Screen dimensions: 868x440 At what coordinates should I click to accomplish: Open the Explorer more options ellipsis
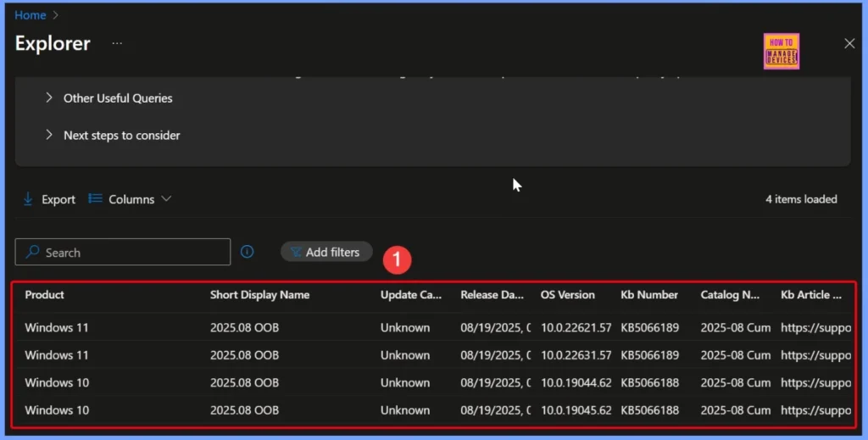pyautogui.click(x=117, y=43)
